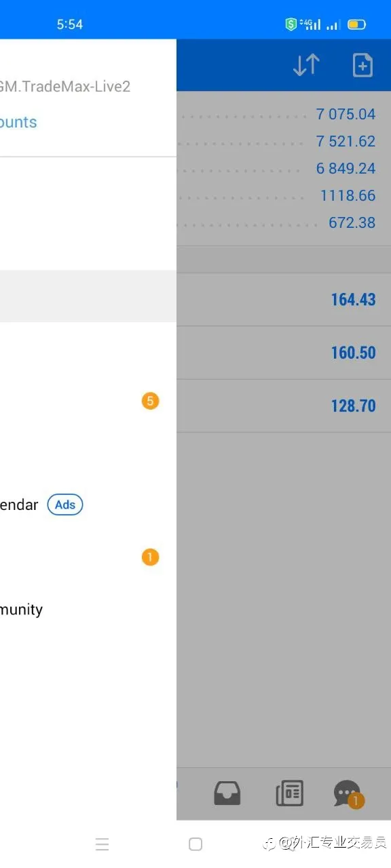Open the history tray icon in bottom bar

click(227, 793)
